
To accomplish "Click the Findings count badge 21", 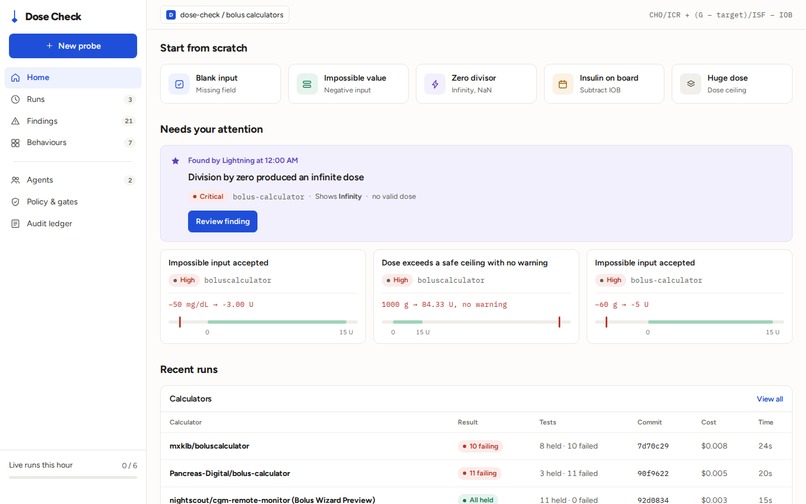I will coord(129,121).
